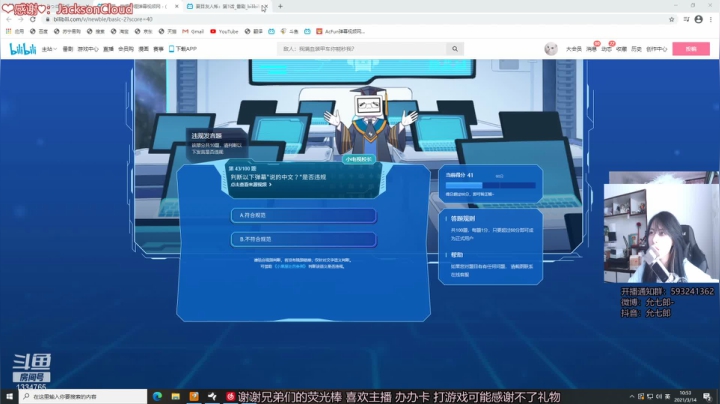Open the AcFun弹幕视频网 bookmark
The width and height of the screenshot is (720, 404).
(x=340, y=31)
